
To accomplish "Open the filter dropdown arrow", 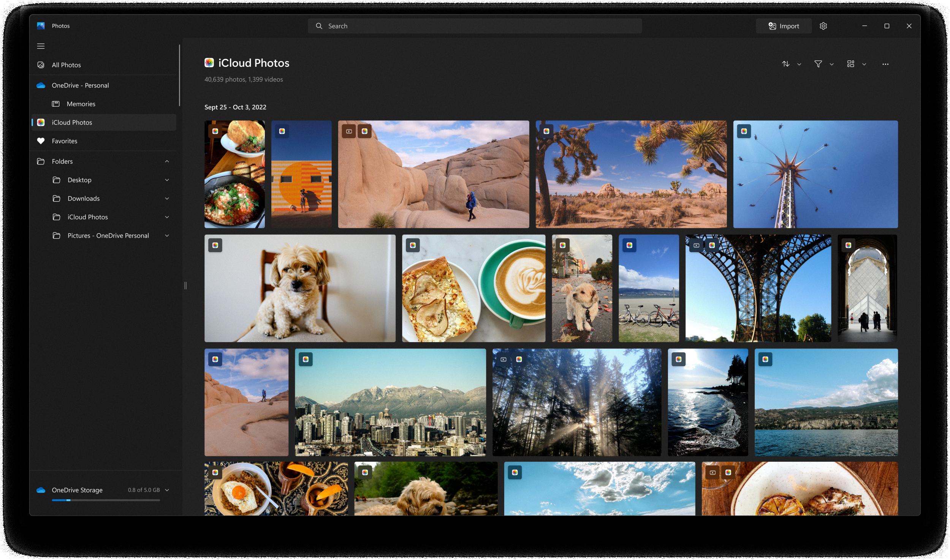I will pos(831,64).
